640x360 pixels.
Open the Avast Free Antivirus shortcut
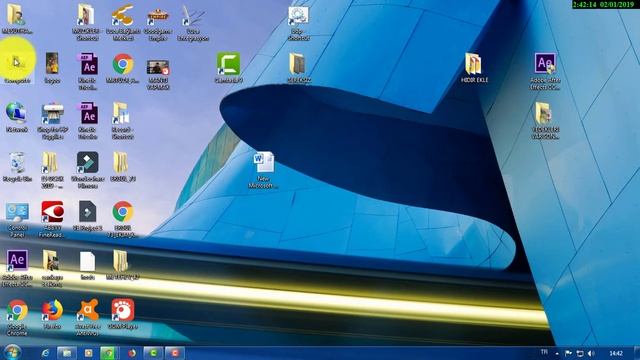pos(87,310)
